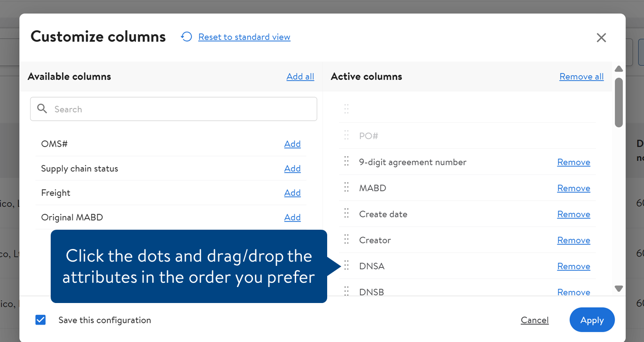Click the Active columns heading
The width and height of the screenshot is (644, 342).
point(367,77)
